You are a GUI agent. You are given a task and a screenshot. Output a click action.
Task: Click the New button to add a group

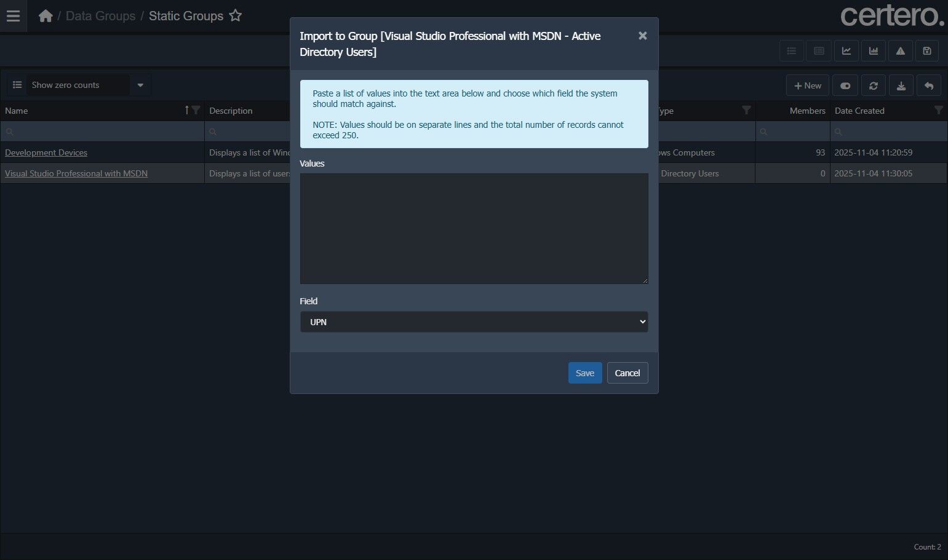(x=808, y=85)
